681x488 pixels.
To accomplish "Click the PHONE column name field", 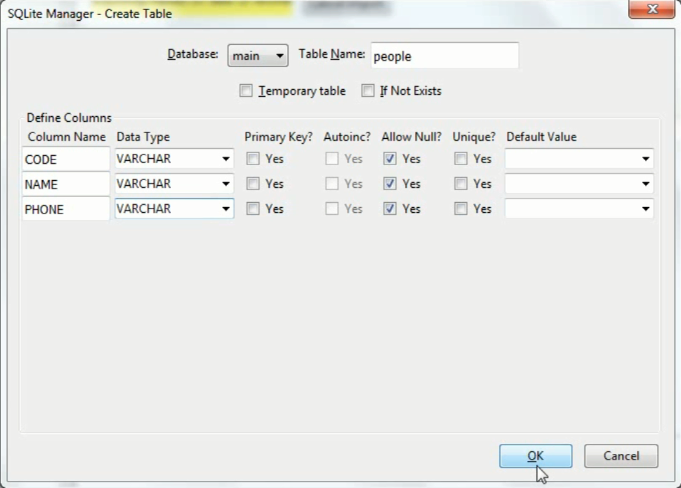I will point(66,209).
